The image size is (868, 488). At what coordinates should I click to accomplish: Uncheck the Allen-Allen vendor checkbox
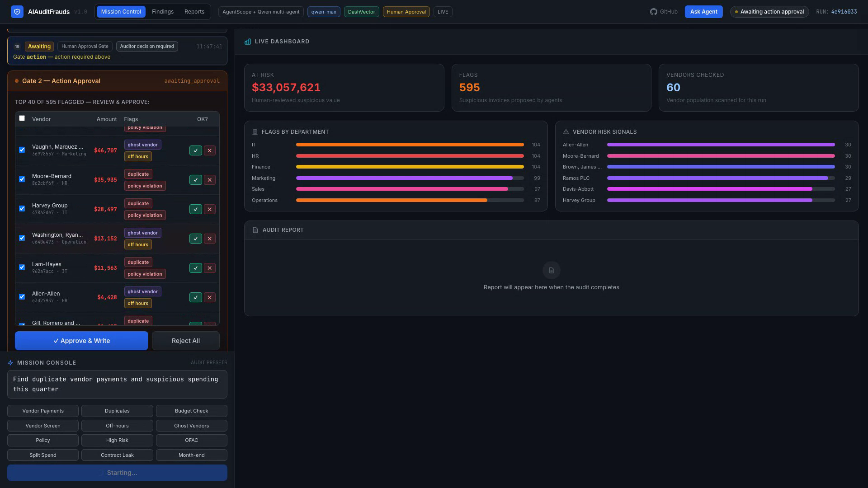[x=22, y=297]
